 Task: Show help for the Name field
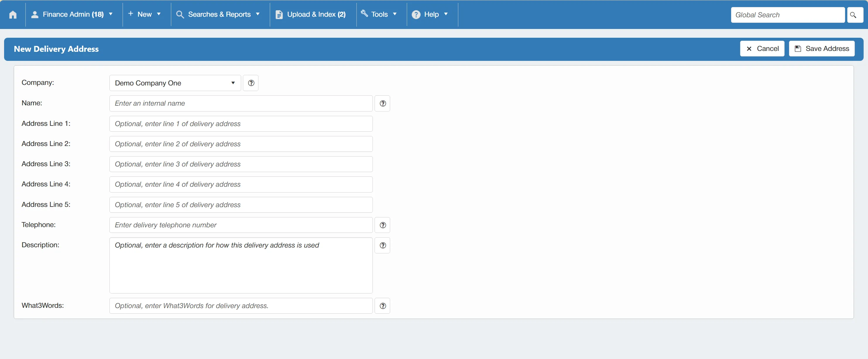[x=382, y=103]
